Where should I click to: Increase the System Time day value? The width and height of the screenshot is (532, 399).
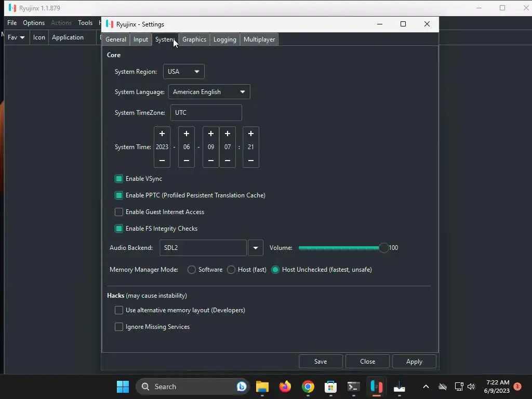click(211, 134)
